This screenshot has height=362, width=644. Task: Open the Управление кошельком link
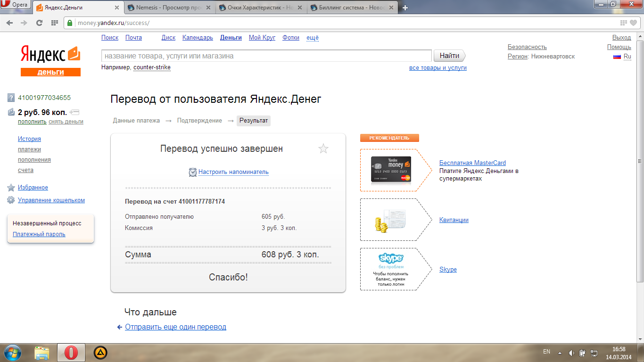click(51, 200)
